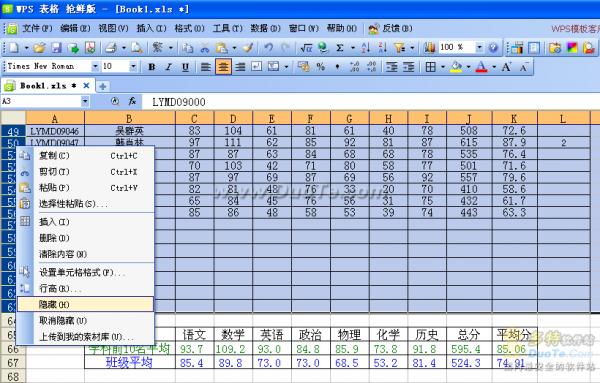The height and width of the screenshot is (383, 600).
Task: Toggle center alignment button
Action: pyautogui.click(x=223, y=67)
